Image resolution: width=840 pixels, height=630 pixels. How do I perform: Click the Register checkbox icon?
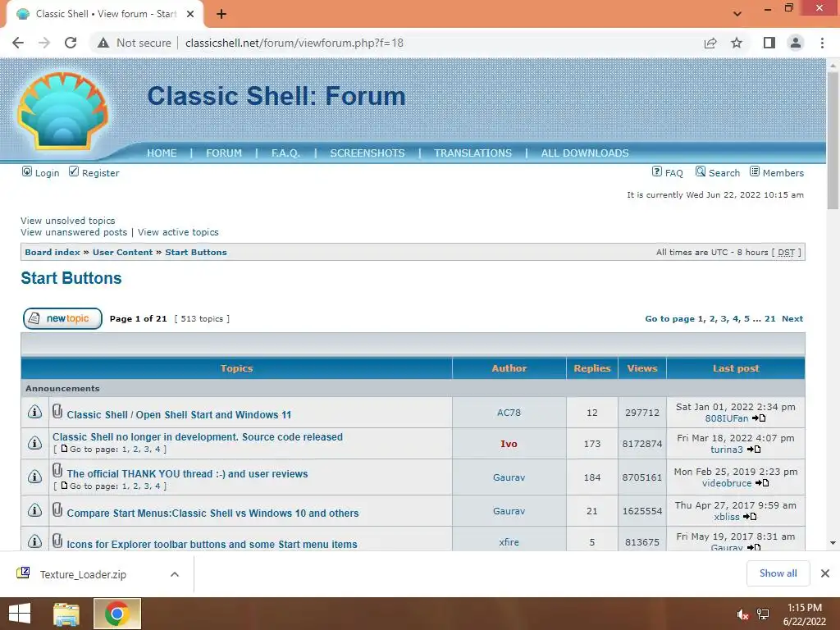[x=74, y=171]
